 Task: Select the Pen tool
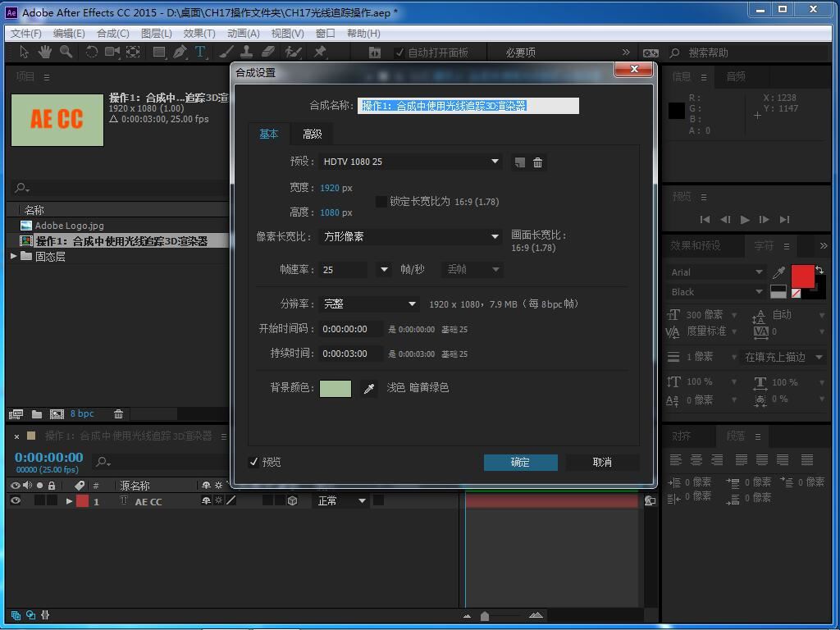pos(180,52)
